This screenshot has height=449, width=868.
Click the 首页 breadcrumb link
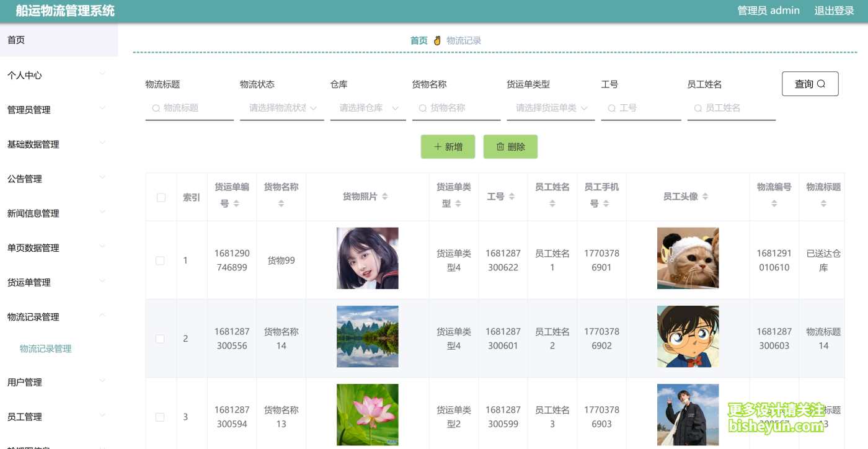point(419,40)
